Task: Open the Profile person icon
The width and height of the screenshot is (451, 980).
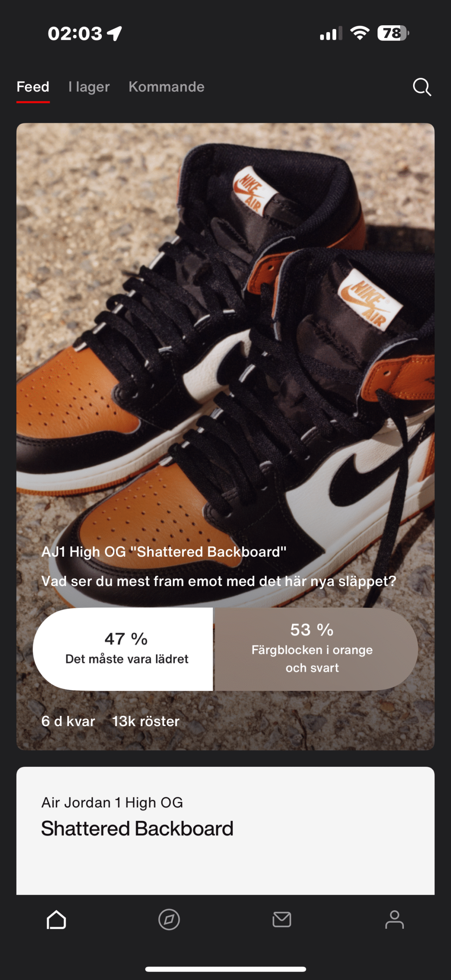Action: coord(394,920)
